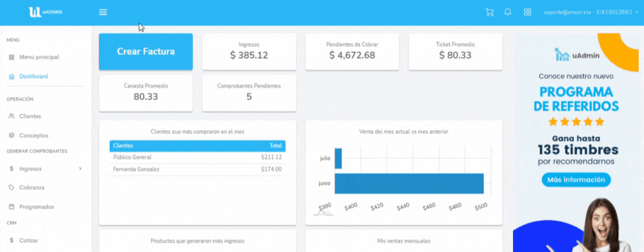Open the soporte account dropdown
Viewport: 644px width, 252px height.
pos(590,12)
